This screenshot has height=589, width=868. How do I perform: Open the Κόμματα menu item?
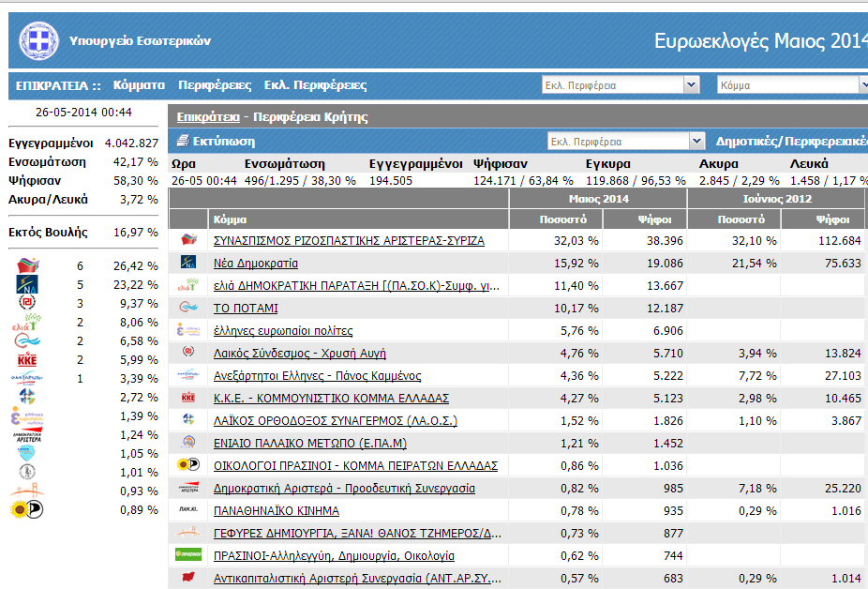139,85
